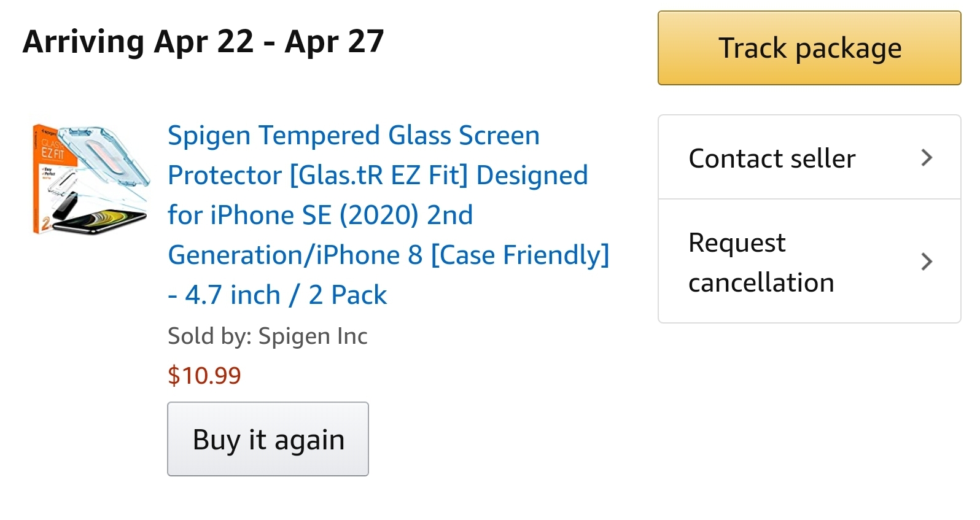Click the word 'package' on the yellow button
This screenshot has width=980, height=520.
tap(848, 49)
